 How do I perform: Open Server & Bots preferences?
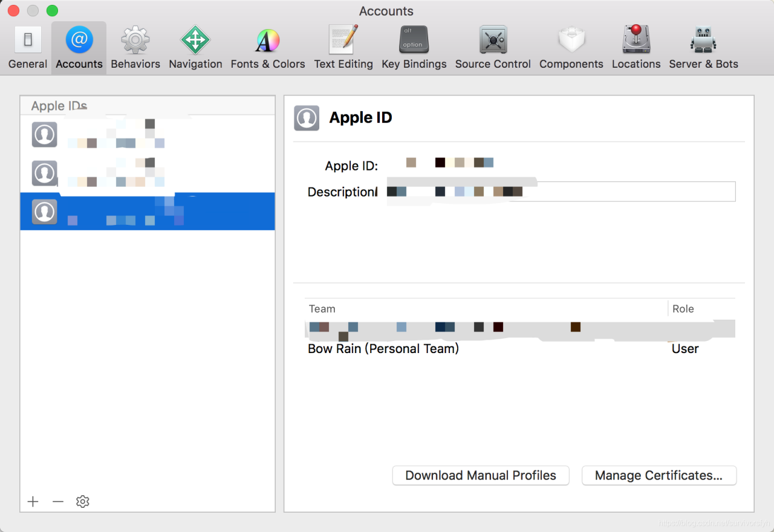[x=703, y=48]
